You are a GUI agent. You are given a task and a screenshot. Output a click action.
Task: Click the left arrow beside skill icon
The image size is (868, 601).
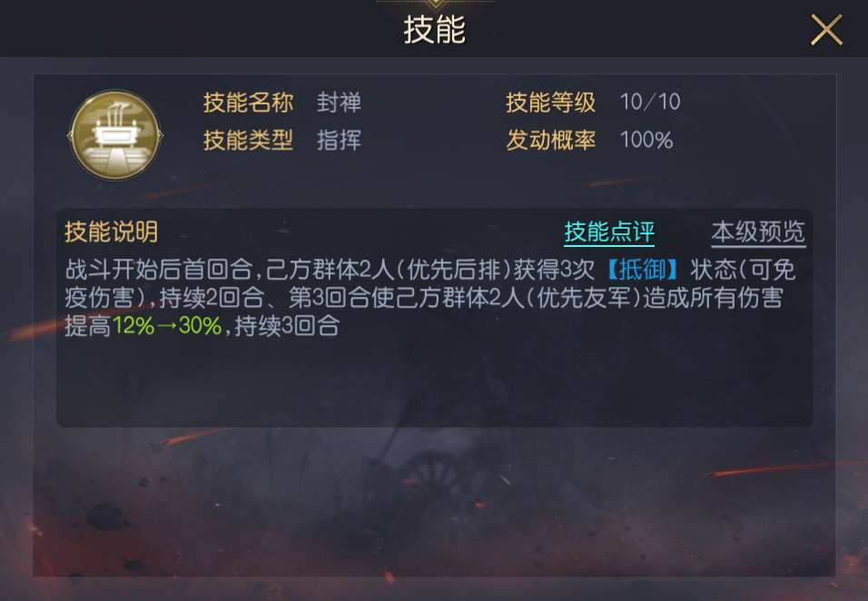70,135
